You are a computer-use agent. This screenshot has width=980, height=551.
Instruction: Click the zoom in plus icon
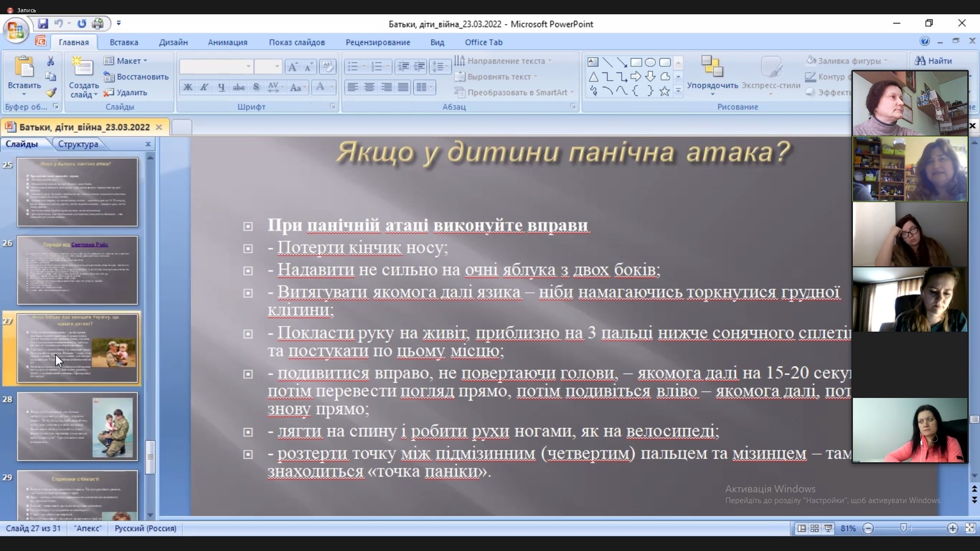(952, 529)
